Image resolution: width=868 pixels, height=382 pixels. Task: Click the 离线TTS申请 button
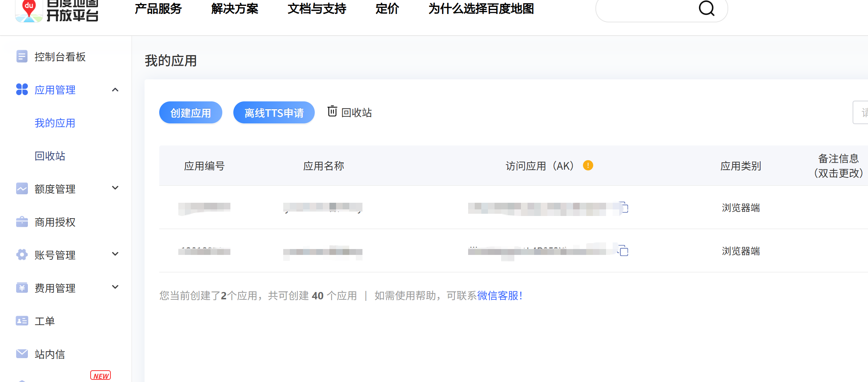(x=274, y=113)
